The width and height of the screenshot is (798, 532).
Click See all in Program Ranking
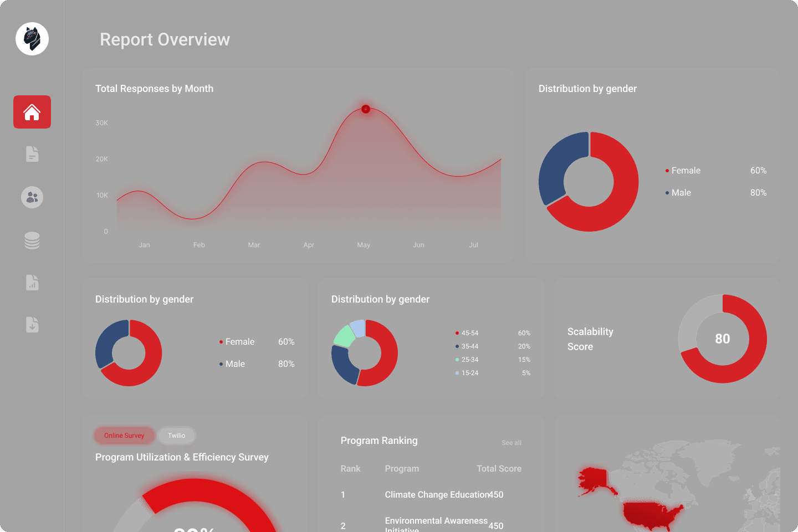[511, 443]
